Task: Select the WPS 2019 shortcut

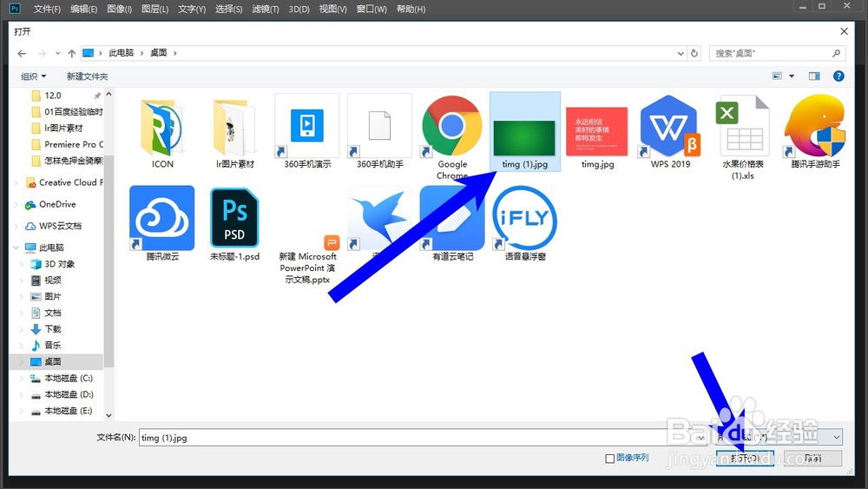Action: point(670,133)
